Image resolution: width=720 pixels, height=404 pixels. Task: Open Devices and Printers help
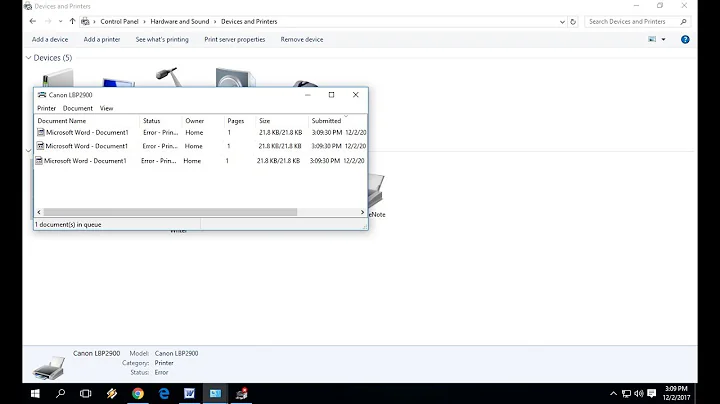685,39
